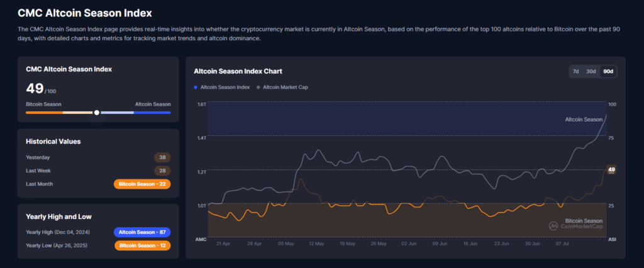
Task: Click the Bitcoin Season - 12 badge
Action: point(143,246)
